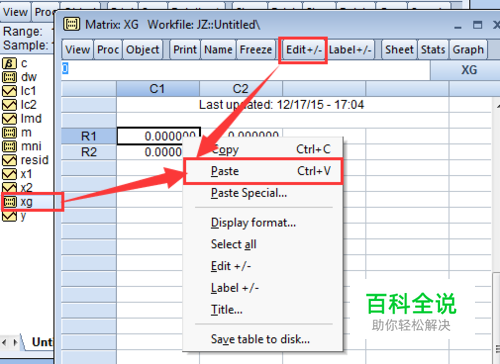Open the Proc menu in Matrix window
Image resolution: width=500 pixels, height=364 pixels.
tap(108, 50)
